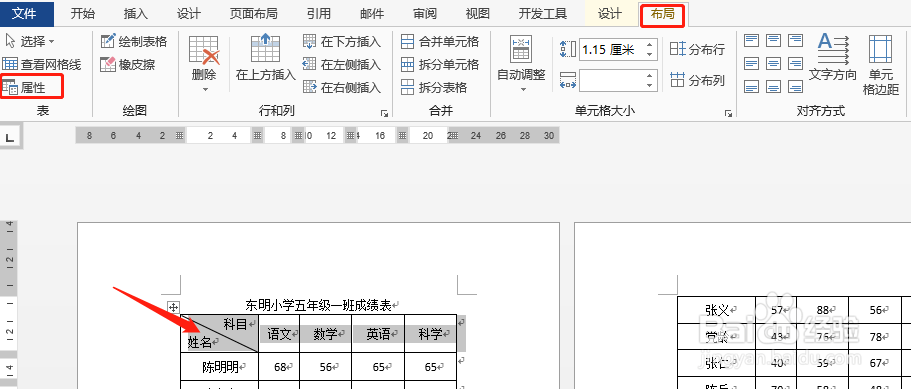This screenshot has height=389, width=911.
Task: Click the ruler tab selector L button
Action: (10, 138)
